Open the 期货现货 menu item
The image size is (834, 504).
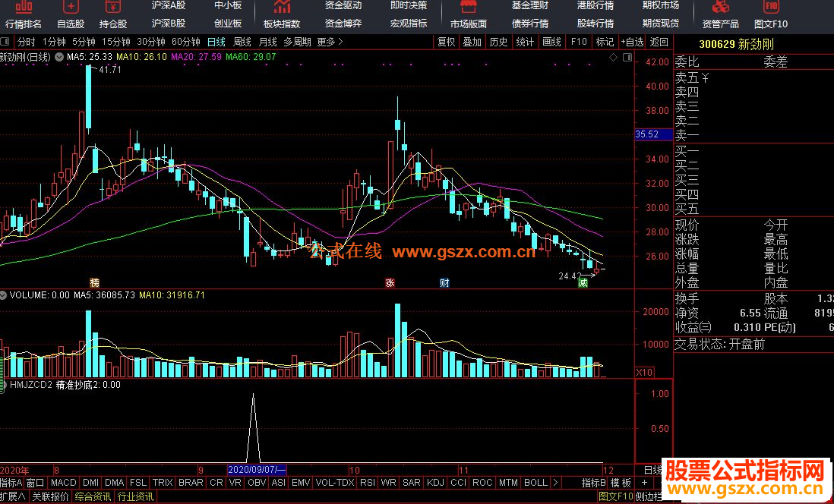point(661,24)
